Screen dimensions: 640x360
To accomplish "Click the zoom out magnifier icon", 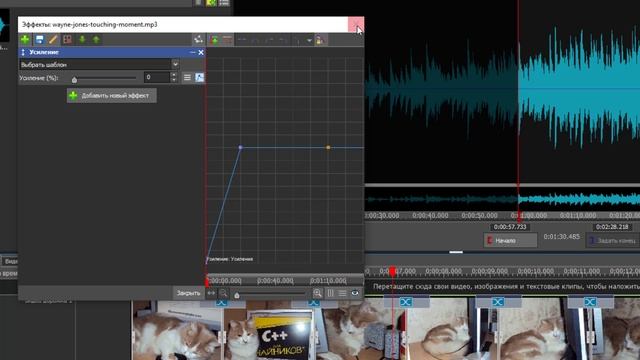I will coord(223,293).
